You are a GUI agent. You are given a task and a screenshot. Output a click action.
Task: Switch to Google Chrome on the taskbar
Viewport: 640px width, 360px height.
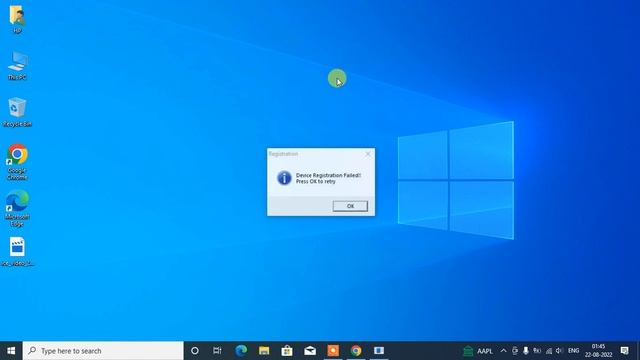point(356,351)
